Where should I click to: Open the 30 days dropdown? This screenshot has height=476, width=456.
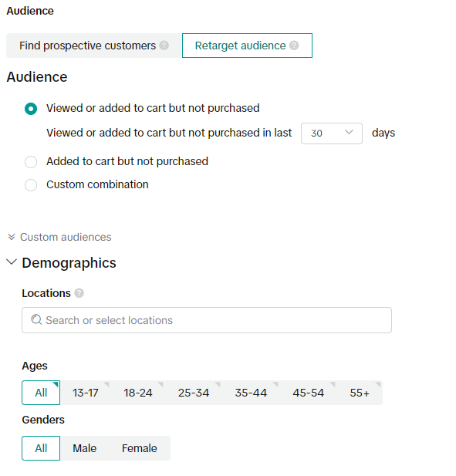click(332, 133)
